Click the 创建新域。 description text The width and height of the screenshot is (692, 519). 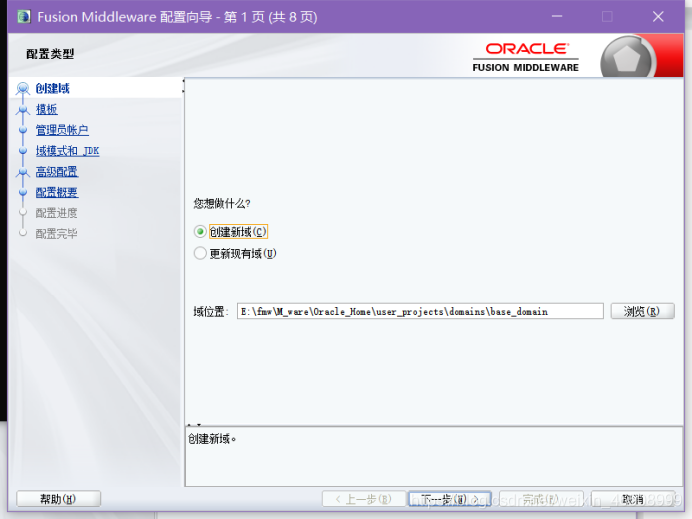tap(212, 439)
